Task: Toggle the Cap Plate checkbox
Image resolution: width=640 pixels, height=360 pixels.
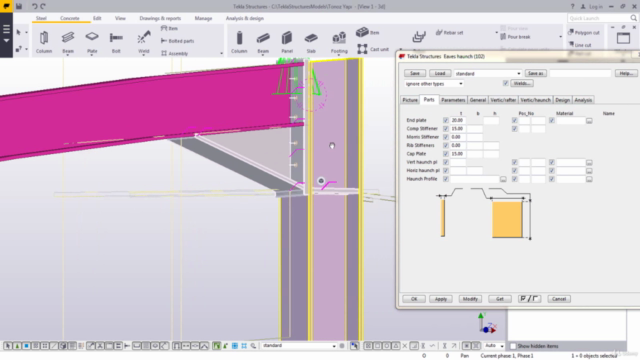Action: click(446, 154)
